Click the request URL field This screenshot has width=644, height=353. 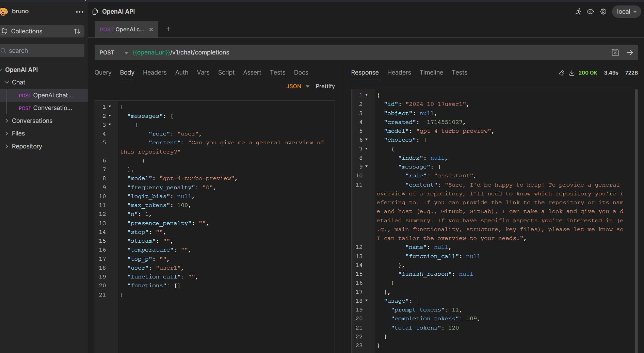pyautogui.click(x=369, y=52)
